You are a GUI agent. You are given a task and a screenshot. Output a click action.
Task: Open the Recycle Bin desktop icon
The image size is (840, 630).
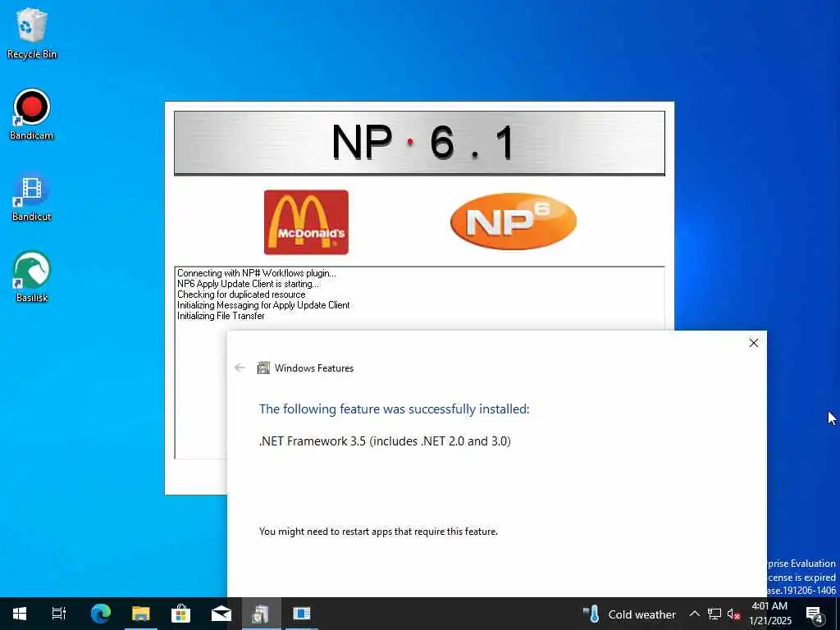(32, 33)
